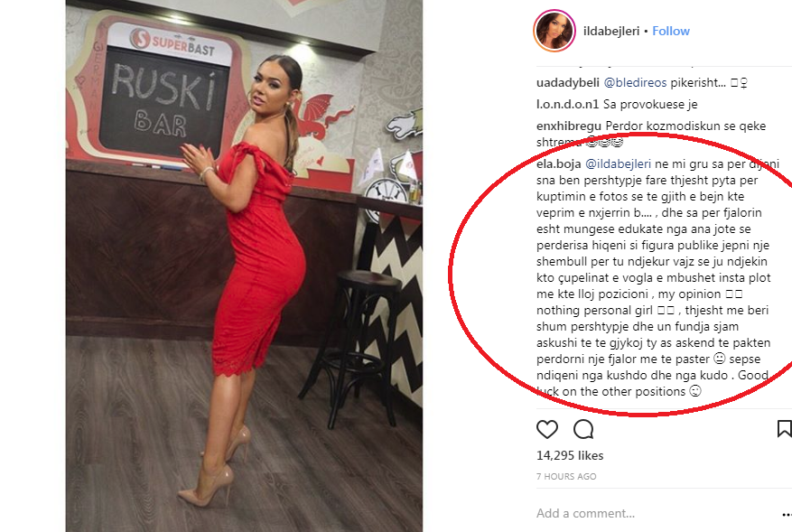
Task: Open @ildabejleri mention in ela.boja comment
Action: tap(619, 163)
